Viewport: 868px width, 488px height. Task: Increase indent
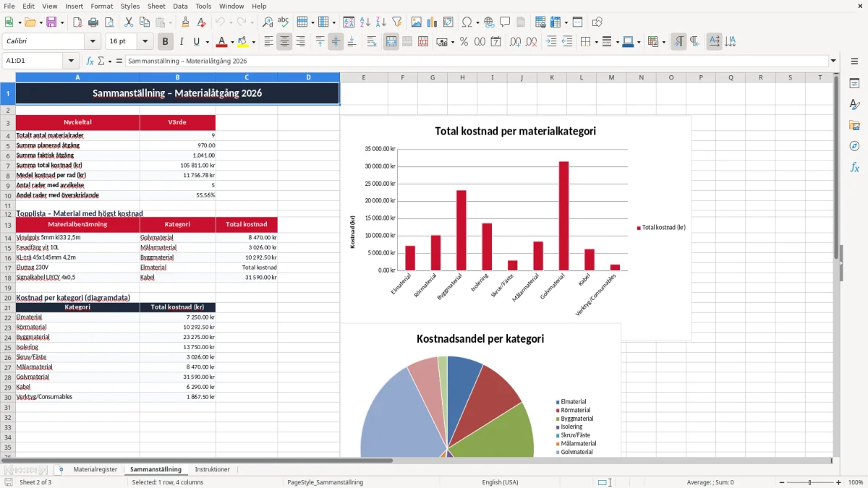551,42
